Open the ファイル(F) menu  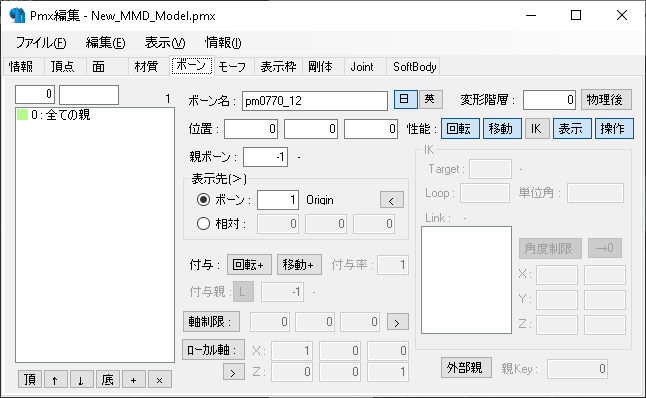[41, 42]
